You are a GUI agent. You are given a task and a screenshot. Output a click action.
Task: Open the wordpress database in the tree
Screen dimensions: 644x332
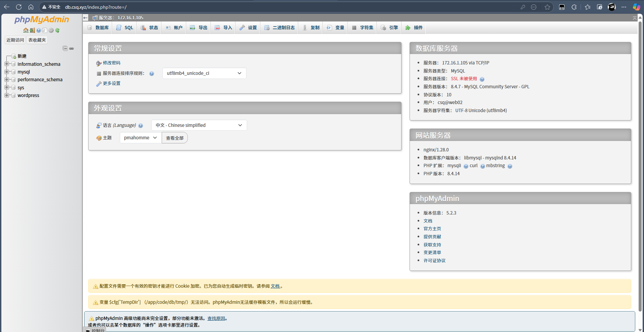coord(29,95)
